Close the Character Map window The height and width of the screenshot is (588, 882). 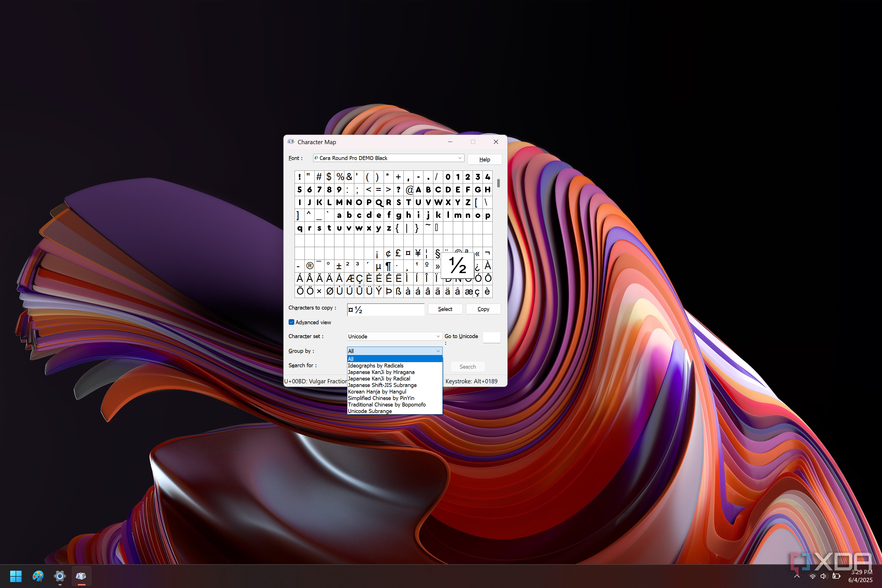point(496,142)
